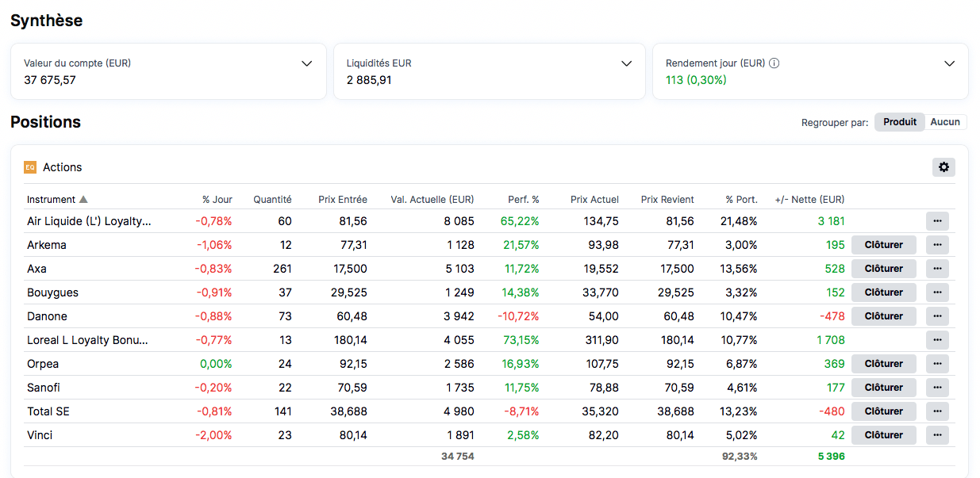Group positions by Produit
Viewport: 980px width, 478px height.
(x=900, y=122)
